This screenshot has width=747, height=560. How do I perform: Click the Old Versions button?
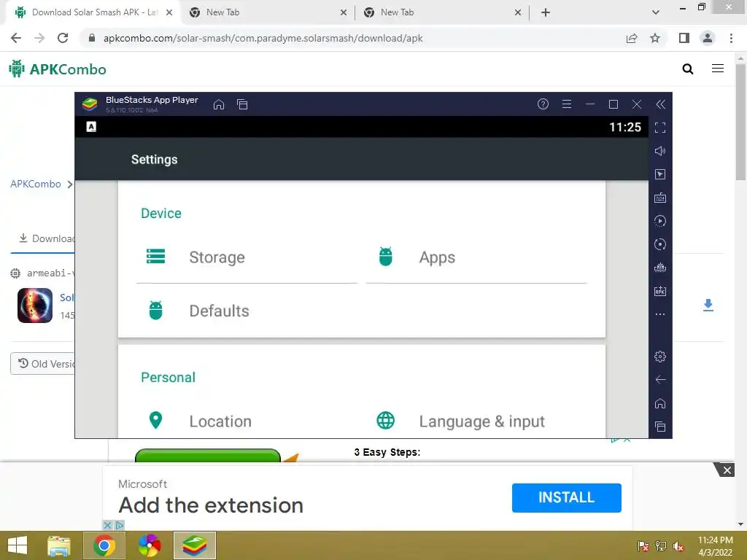tap(43, 364)
